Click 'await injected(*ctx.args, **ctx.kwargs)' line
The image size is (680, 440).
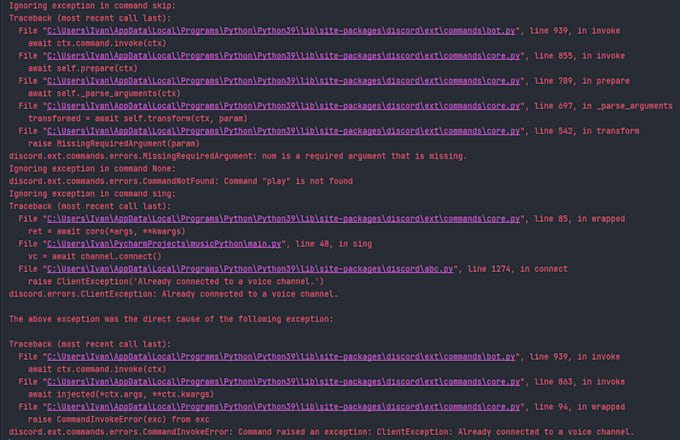pyautogui.click(x=121, y=394)
